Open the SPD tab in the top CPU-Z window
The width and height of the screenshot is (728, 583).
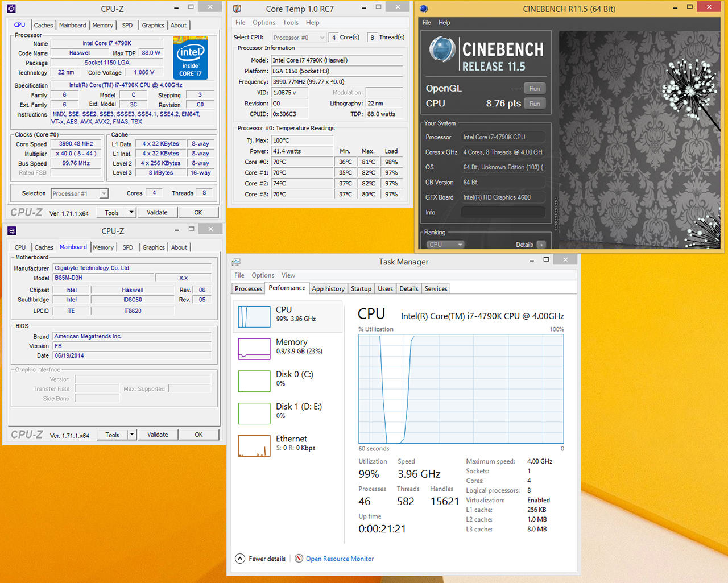[x=127, y=25]
